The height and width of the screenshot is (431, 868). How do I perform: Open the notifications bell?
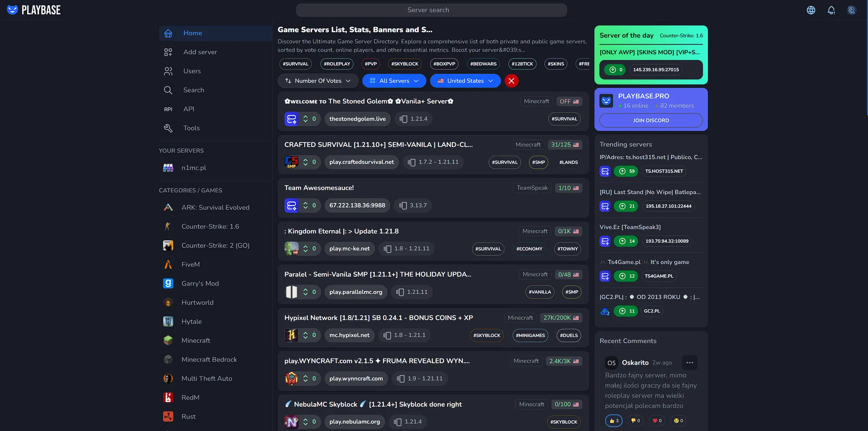tap(831, 10)
